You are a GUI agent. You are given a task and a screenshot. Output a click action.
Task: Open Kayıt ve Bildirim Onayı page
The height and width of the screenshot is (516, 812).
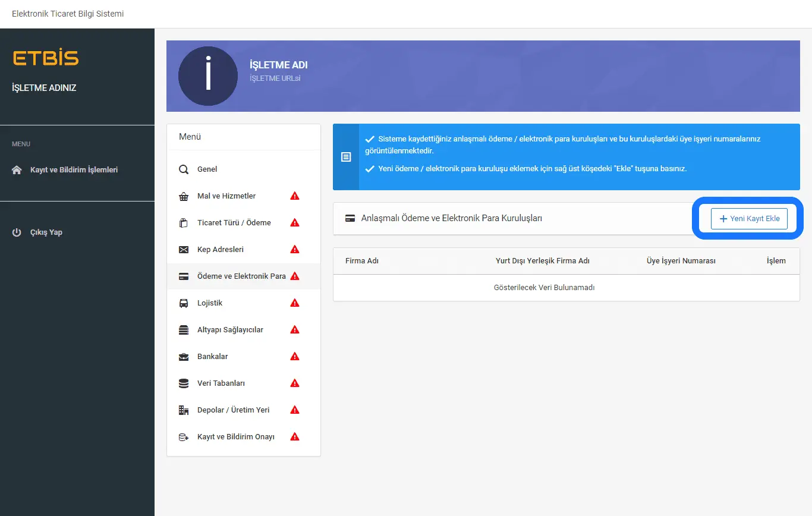pos(235,437)
